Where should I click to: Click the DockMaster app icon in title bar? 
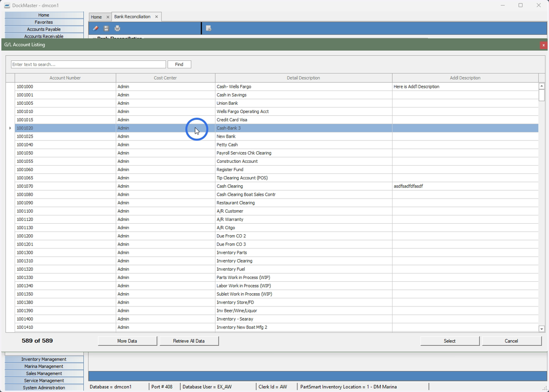click(x=7, y=5)
